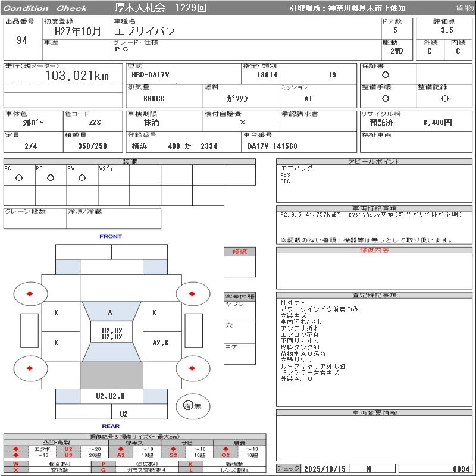Viewport: 476px width, 476px height.
Task: Click the U2,U2 roof damage box
Action: click(112, 333)
